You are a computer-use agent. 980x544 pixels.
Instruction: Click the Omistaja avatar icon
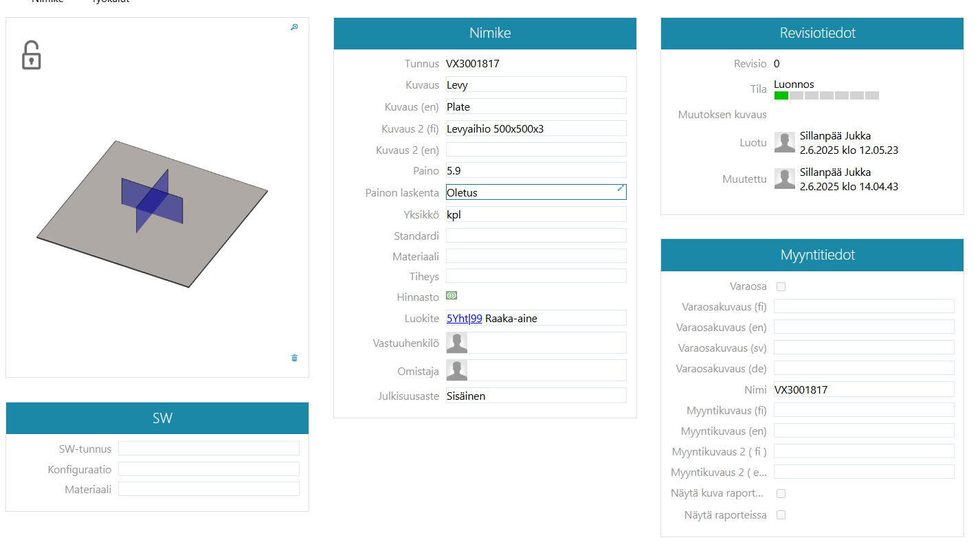(457, 370)
